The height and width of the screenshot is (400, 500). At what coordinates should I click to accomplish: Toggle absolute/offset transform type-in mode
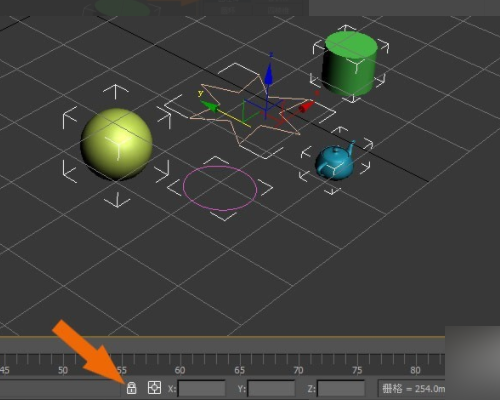click(154, 388)
